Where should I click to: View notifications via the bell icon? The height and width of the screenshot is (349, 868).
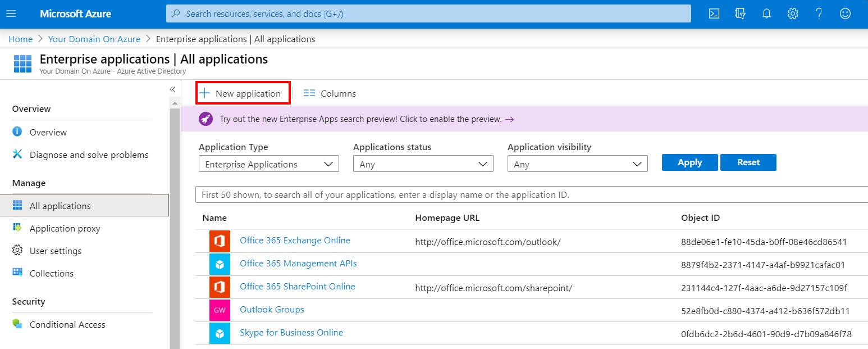[x=766, y=13]
